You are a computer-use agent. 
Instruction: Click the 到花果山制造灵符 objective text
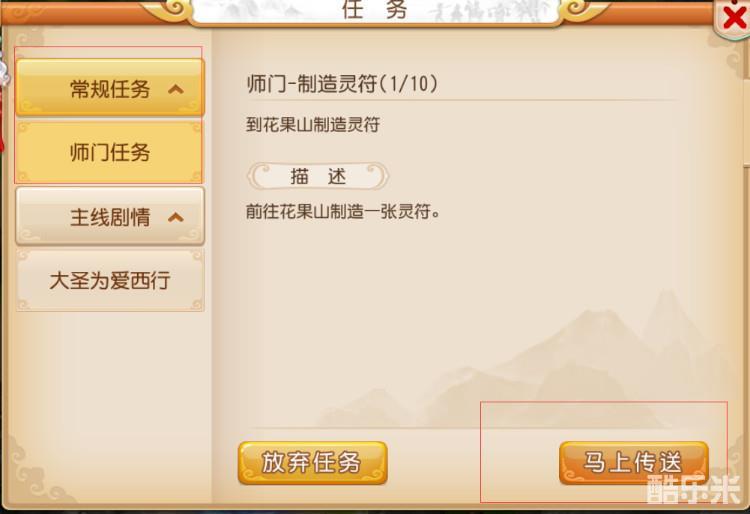(313, 125)
